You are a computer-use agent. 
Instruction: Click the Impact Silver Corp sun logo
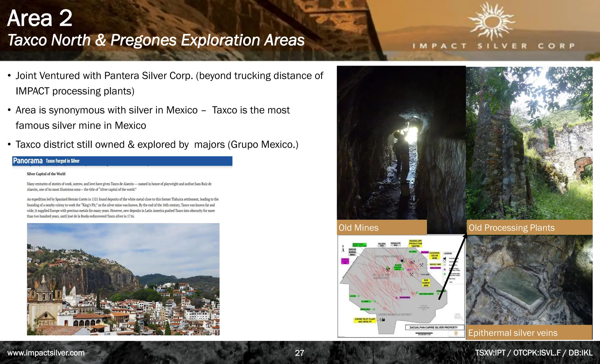[491, 21]
